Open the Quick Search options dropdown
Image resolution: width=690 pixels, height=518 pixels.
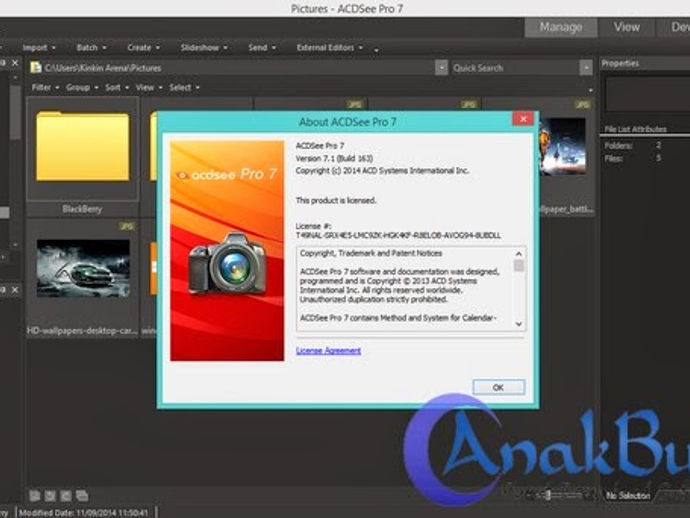coord(586,68)
